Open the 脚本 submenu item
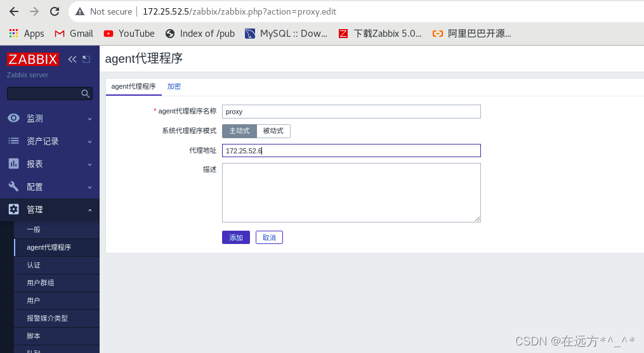644x353 pixels. pyautogui.click(x=56, y=336)
